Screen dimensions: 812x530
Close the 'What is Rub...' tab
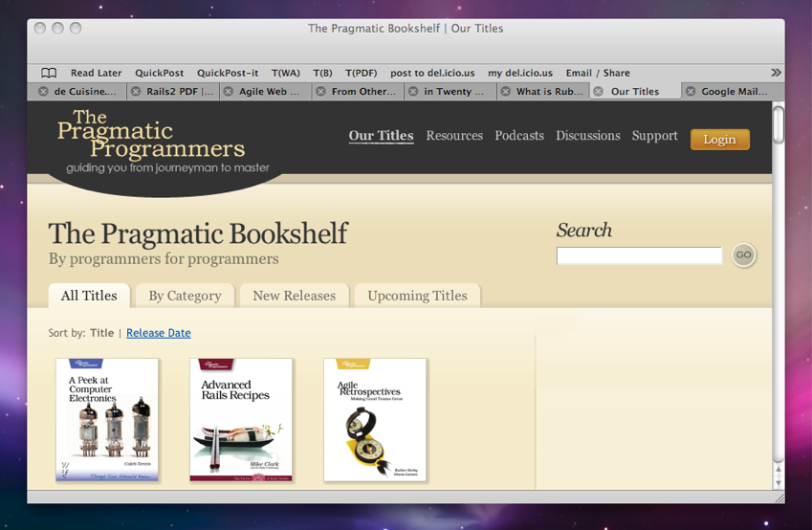(x=505, y=92)
